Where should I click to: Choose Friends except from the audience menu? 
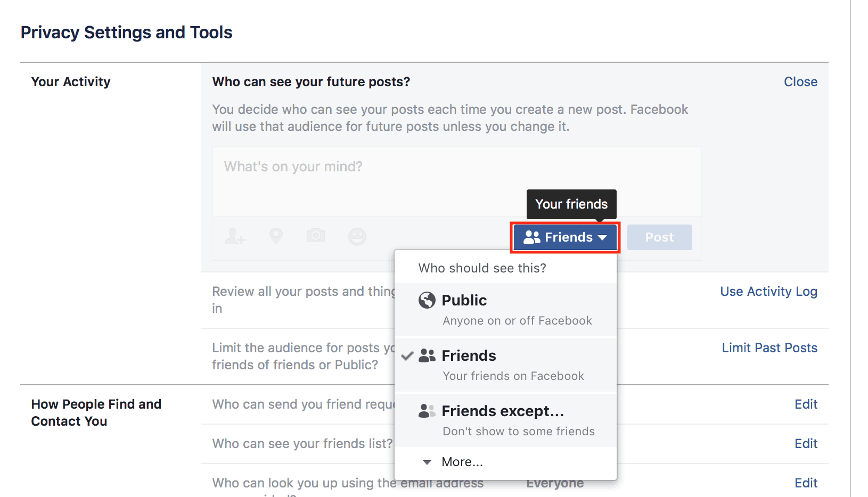[x=503, y=410]
